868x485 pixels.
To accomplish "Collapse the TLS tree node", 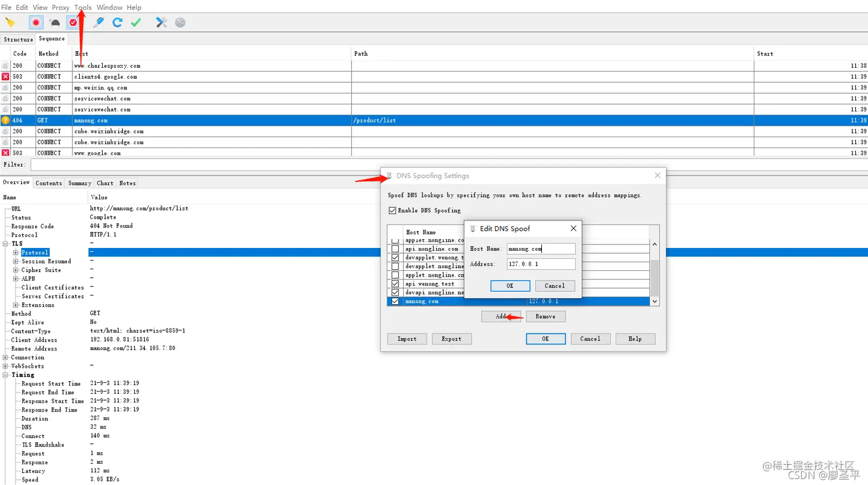I will [x=5, y=244].
